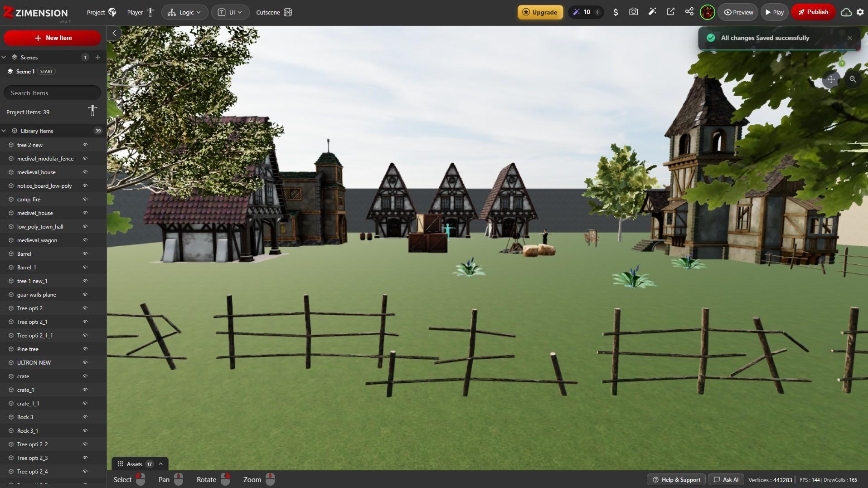
Task: Expand the Assets panel
Action: click(160, 464)
